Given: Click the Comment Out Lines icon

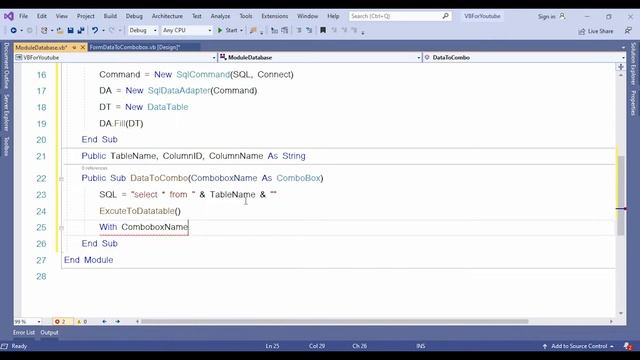Looking at the screenshot, I should 299,31.
